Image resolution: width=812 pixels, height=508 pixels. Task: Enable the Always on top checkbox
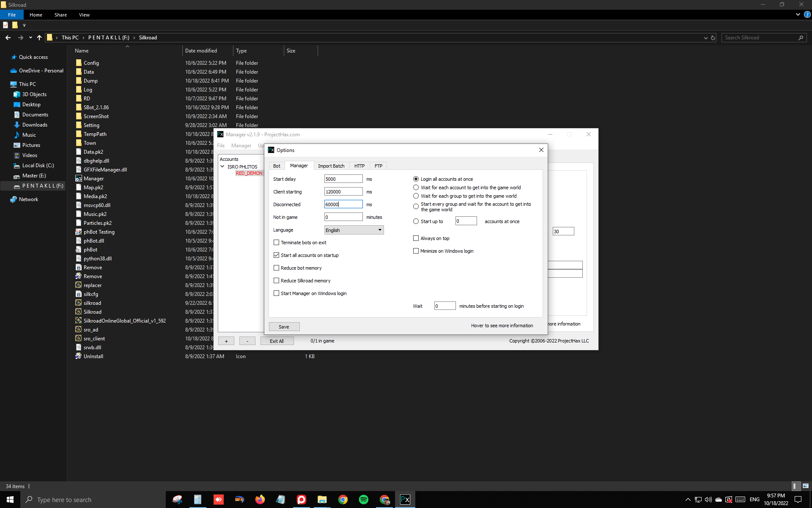tap(416, 238)
